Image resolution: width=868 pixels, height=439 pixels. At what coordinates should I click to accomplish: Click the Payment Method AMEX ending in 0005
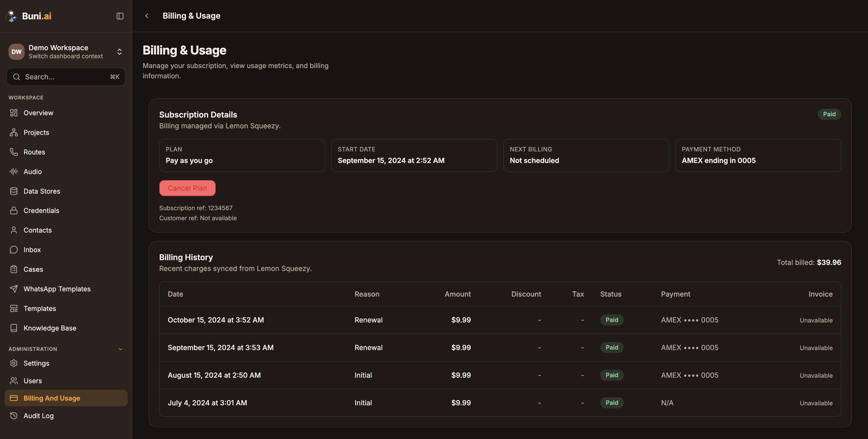[x=718, y=160]
